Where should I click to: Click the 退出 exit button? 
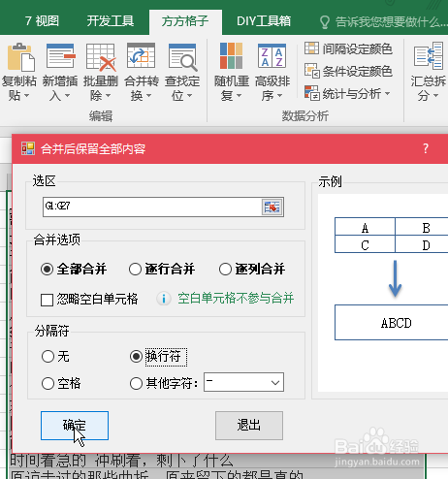coord(249,426)
